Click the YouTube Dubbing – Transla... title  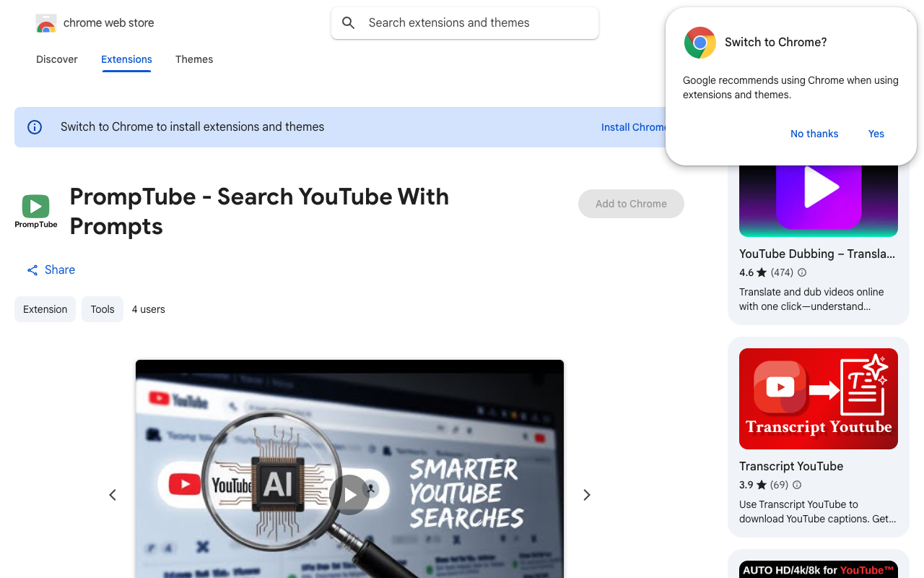coord(817,254)
